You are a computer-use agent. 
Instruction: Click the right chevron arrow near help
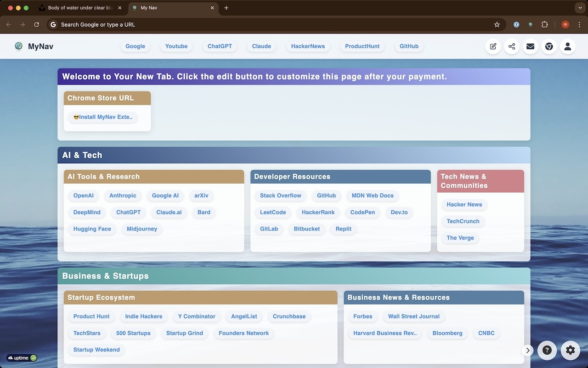click(528, 351)
